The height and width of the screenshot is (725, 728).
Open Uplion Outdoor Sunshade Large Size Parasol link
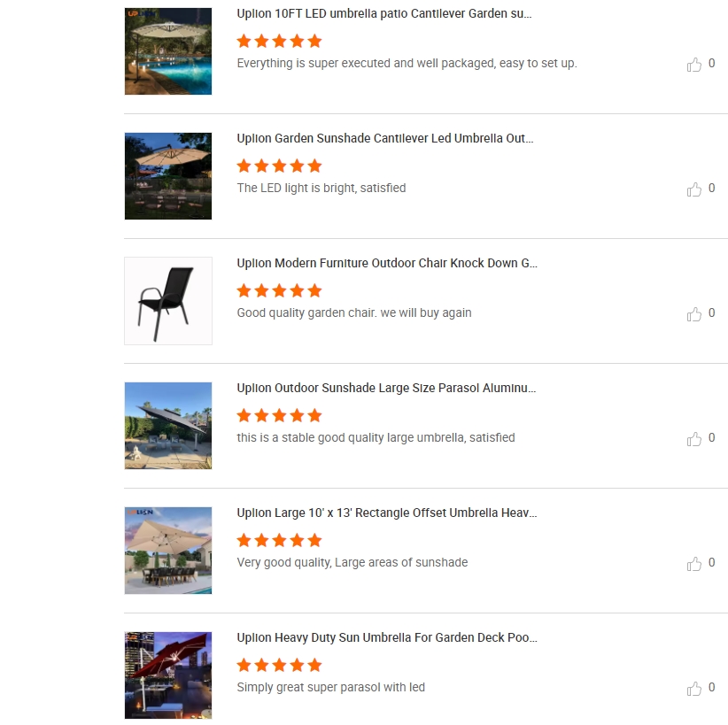386,388
